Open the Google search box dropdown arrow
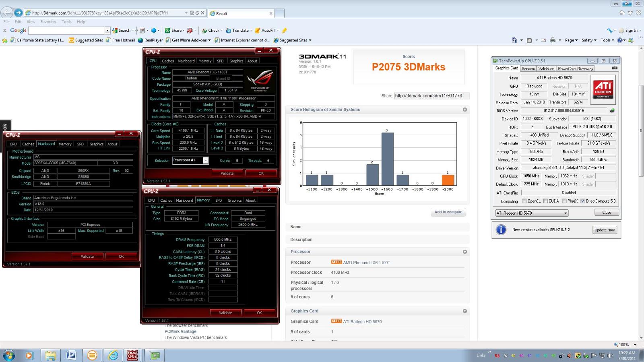Screen dimensions: 644x362 pyautogui.click(x=107, y=30)
